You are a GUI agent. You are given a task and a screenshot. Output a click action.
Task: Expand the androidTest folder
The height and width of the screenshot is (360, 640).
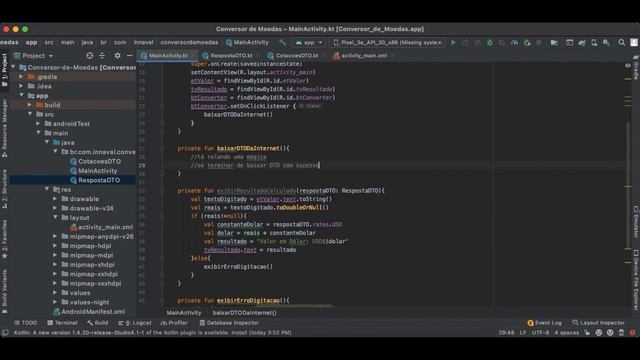[38, 124]
